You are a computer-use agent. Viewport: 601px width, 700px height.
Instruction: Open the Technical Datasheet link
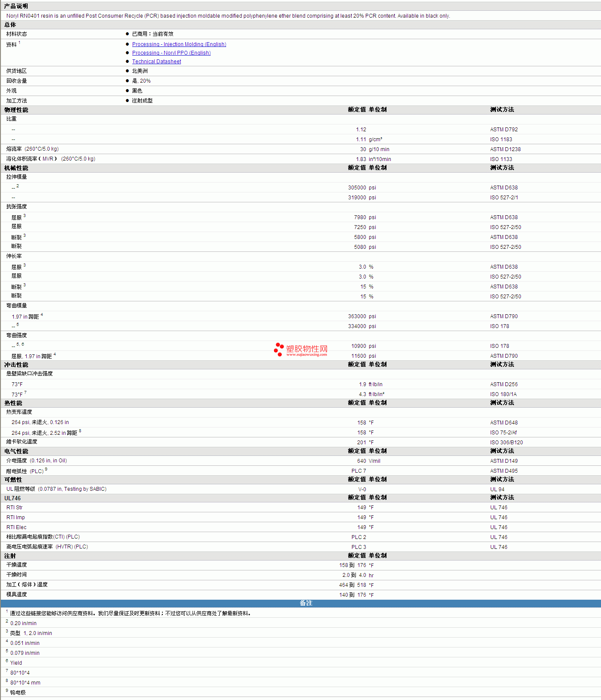(x=156, y=62)
